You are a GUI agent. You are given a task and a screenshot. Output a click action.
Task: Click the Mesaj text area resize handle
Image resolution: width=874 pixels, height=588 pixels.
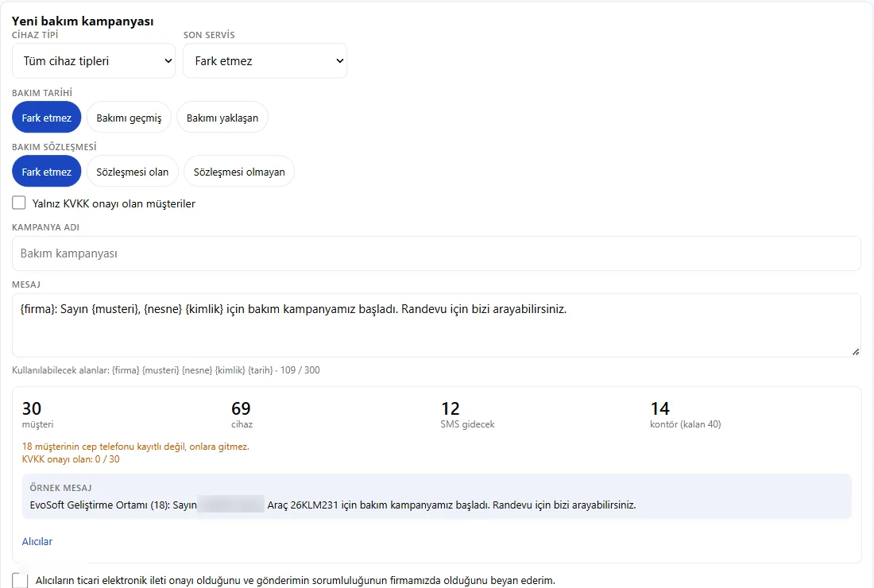click(x=856, y=352)
